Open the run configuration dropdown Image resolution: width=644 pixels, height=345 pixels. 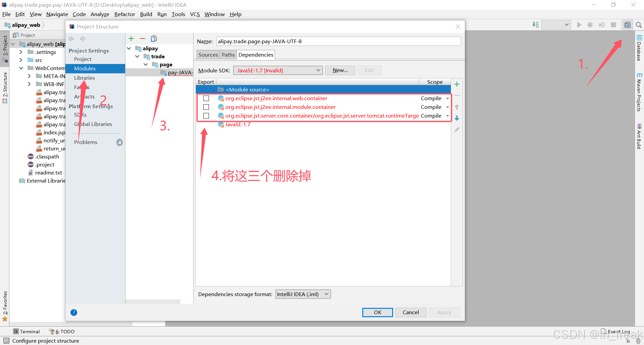click(x=556, y=25)
